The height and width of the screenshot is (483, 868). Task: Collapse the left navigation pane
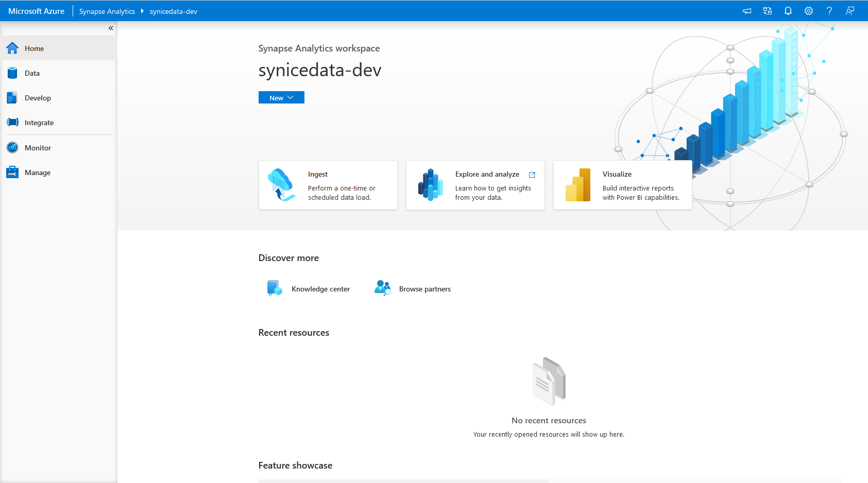111,28
